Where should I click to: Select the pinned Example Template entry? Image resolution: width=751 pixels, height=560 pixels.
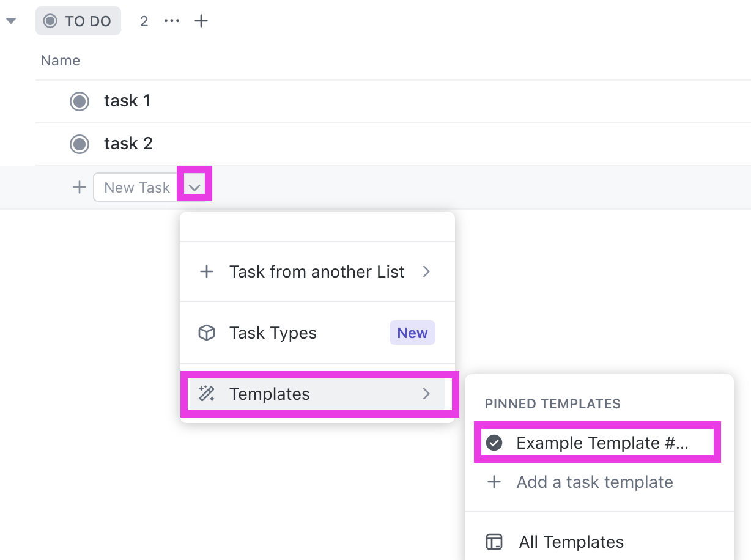pos(602,443)
